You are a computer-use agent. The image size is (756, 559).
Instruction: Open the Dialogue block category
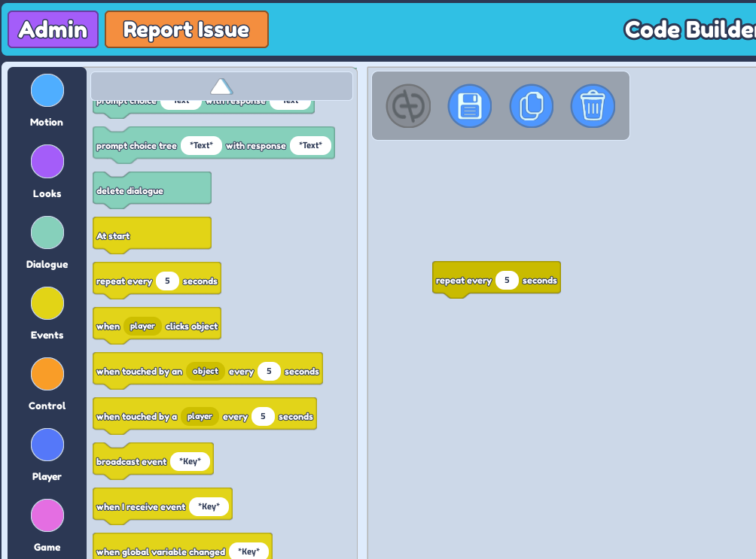47,232
